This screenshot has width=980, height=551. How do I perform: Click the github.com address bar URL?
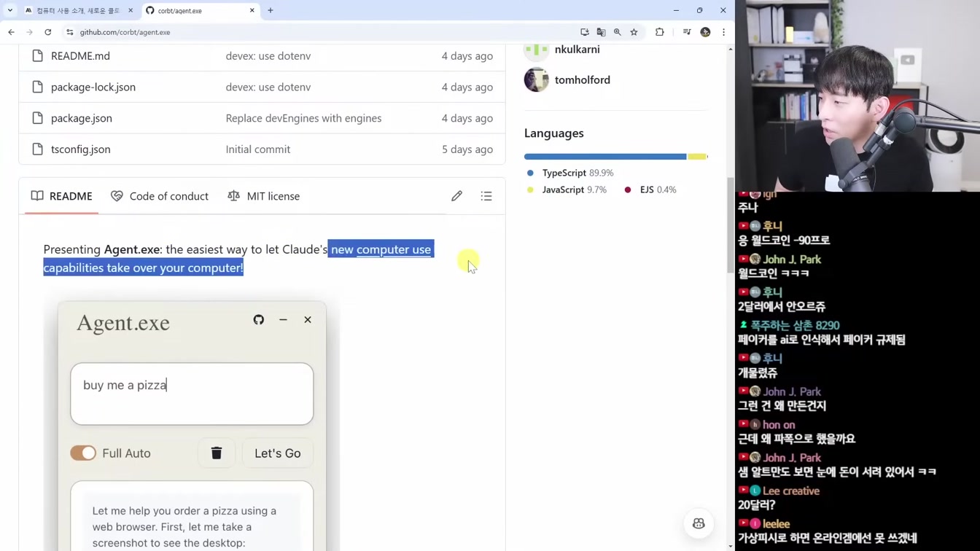125,32
